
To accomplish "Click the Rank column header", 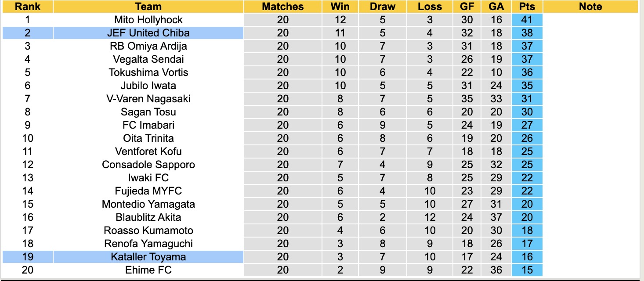I will 27,7.
